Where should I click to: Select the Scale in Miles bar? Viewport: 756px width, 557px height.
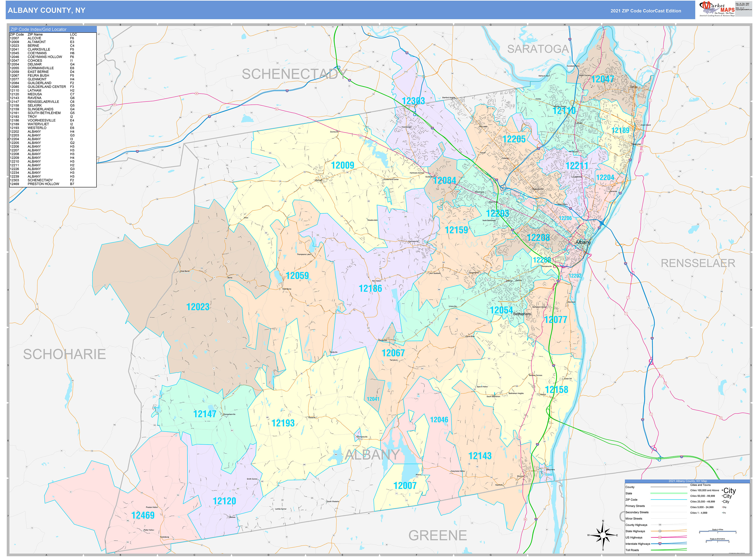(x=718, y=531)
